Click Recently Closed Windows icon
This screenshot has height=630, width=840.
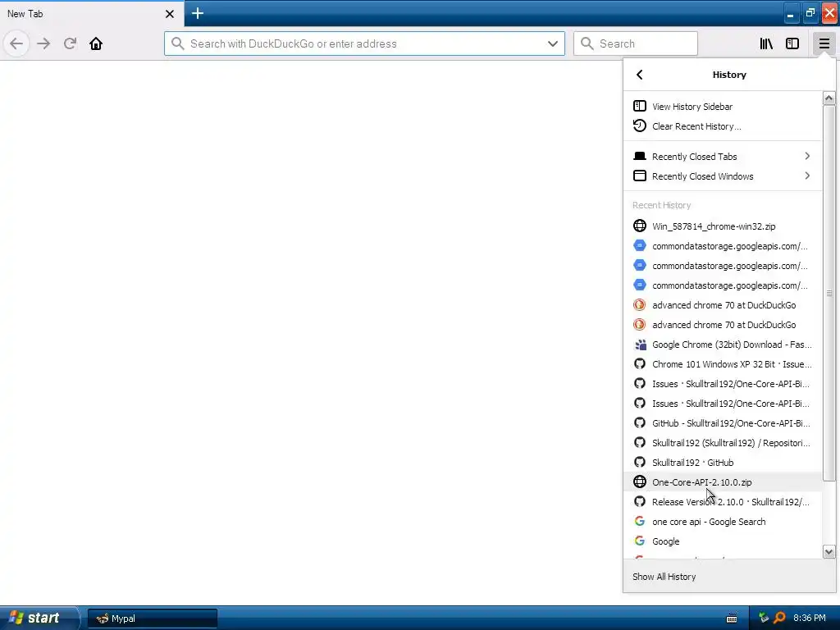639,176
